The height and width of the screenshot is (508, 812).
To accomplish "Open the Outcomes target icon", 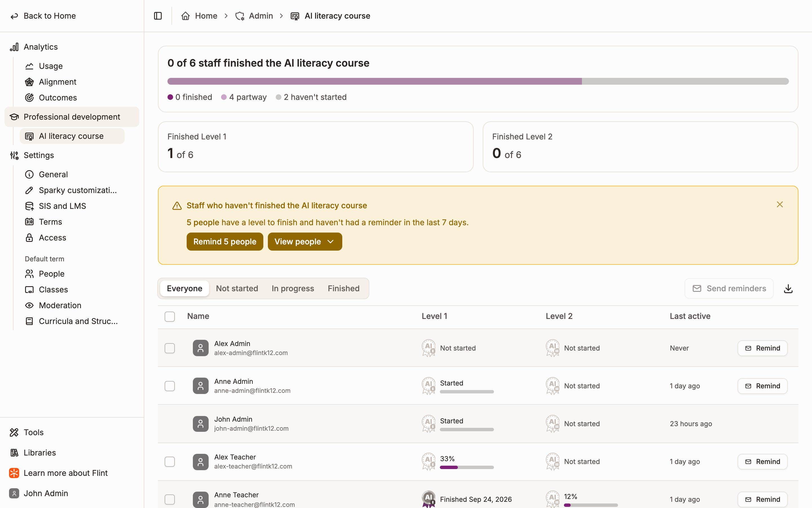I will [29, 98].
